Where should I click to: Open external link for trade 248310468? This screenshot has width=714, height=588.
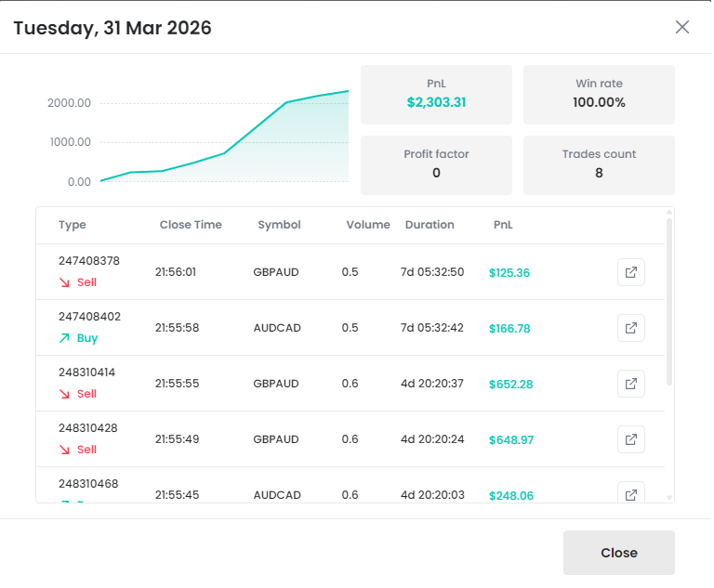pyautogui.click(x=631, y=493)
